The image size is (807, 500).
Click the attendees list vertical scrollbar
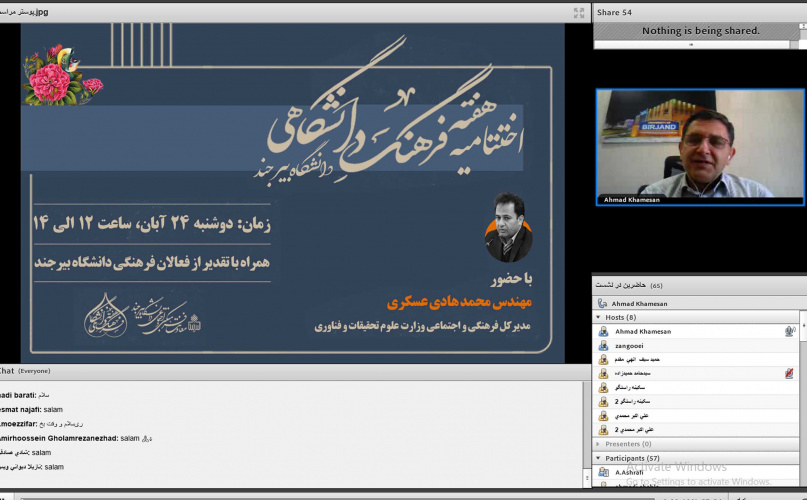coord(803,398)
